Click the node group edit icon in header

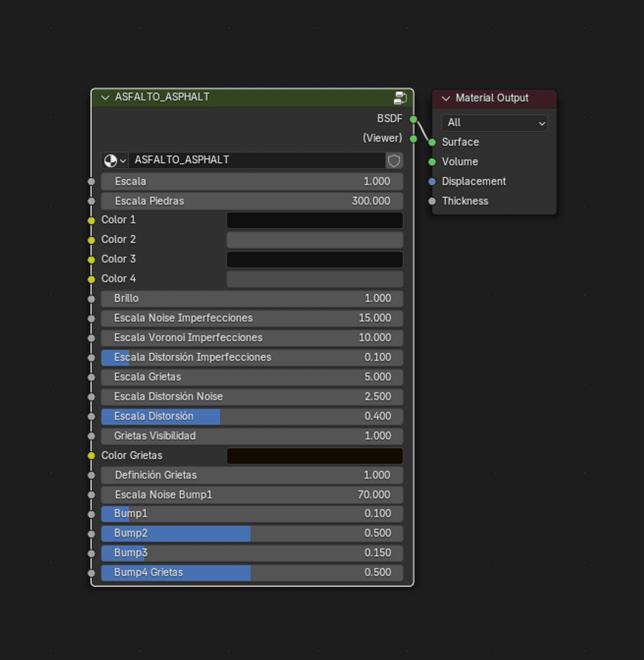400,98
